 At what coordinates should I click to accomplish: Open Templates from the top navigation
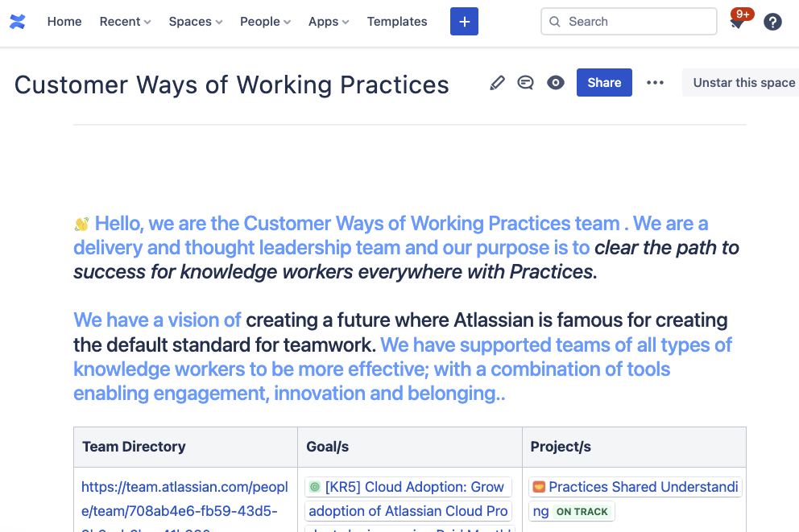(397, 22)
